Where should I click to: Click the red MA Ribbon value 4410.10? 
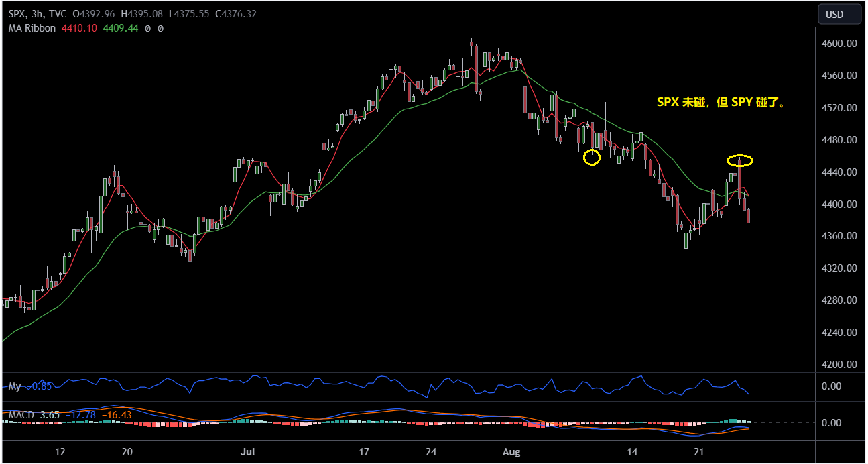click(x=79, y=28)
